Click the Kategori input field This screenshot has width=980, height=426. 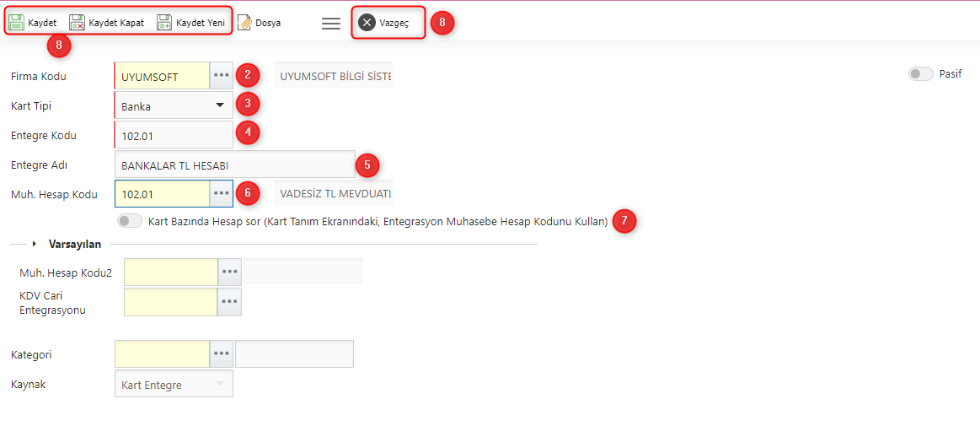point(162,354)
